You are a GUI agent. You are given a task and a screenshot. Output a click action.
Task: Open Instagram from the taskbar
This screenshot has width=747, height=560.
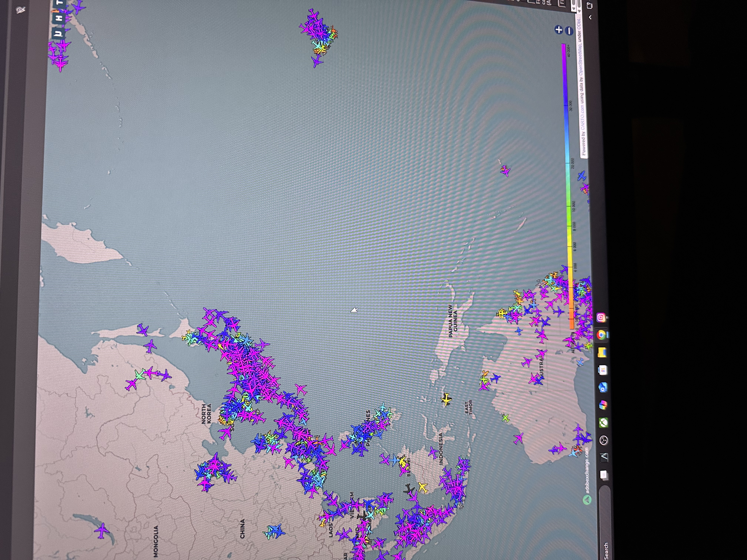point(600,317)
